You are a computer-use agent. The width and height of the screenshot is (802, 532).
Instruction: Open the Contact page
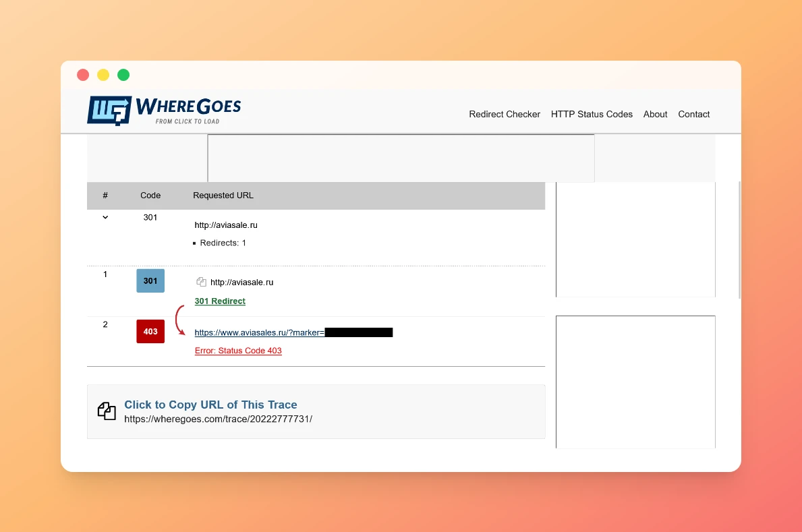693,114
